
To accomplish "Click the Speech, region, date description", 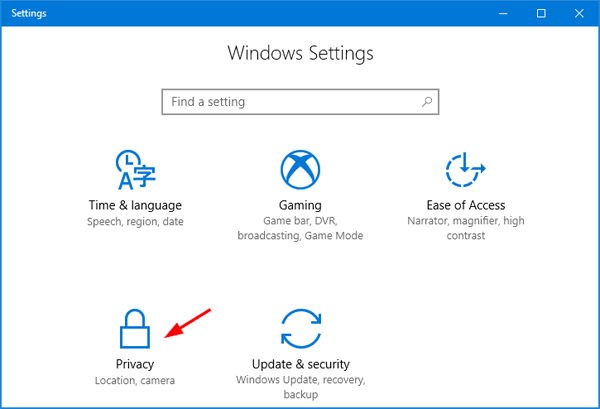I will tap(135, 222).
